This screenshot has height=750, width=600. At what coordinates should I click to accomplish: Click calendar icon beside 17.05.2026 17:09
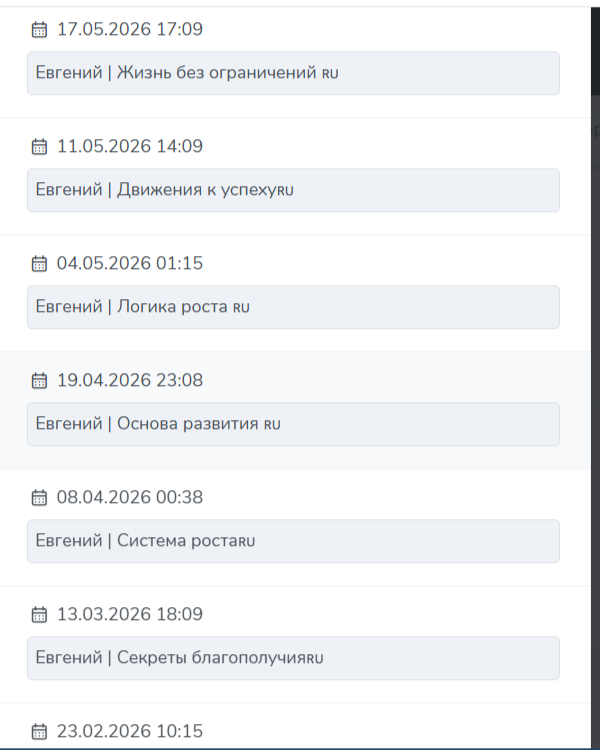39,30
